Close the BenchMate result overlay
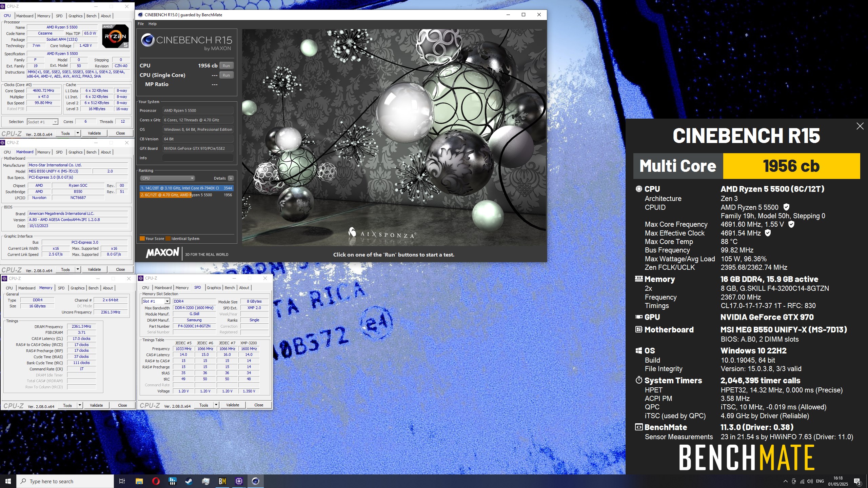Screen dimensions: 868x488 click(x=860, y=126)
